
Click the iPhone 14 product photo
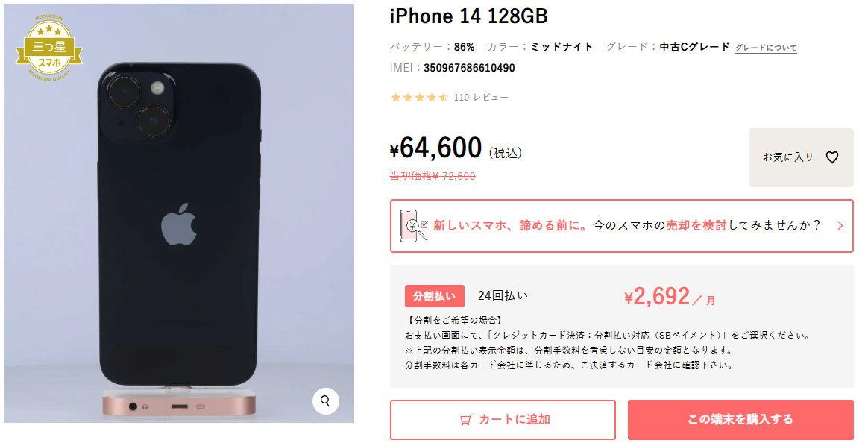[x=179, y=213]
